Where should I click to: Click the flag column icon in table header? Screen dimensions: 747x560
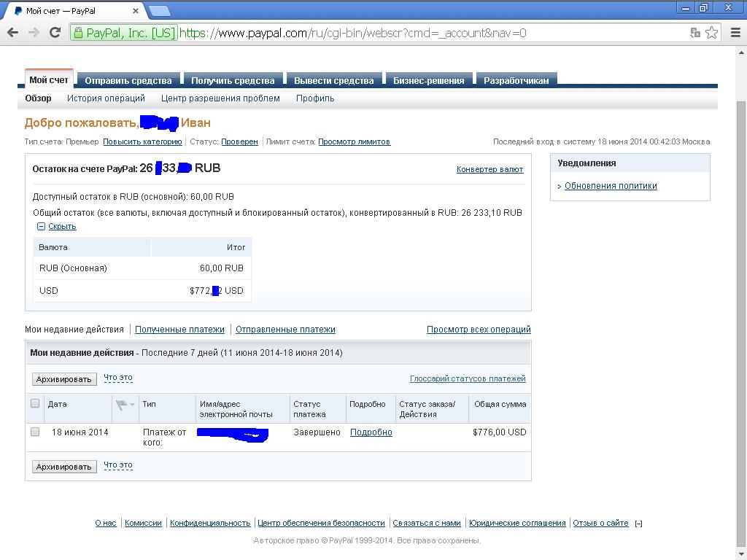(122, 405)
